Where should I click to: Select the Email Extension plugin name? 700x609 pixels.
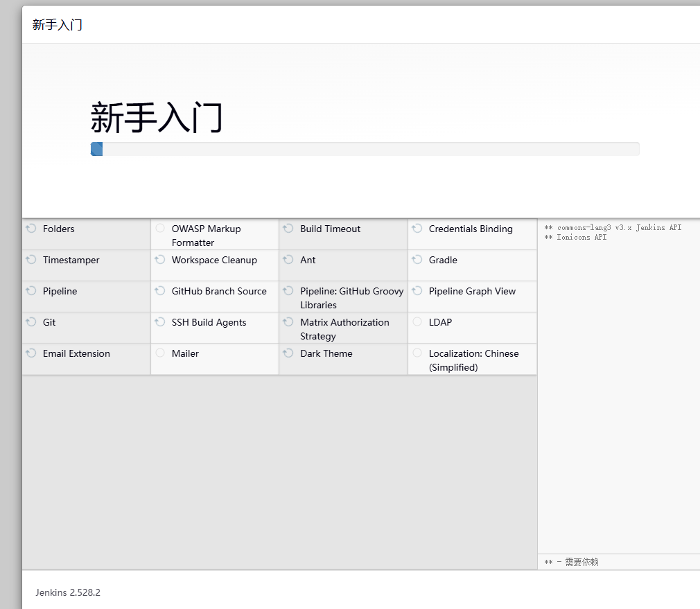[76, 354]
